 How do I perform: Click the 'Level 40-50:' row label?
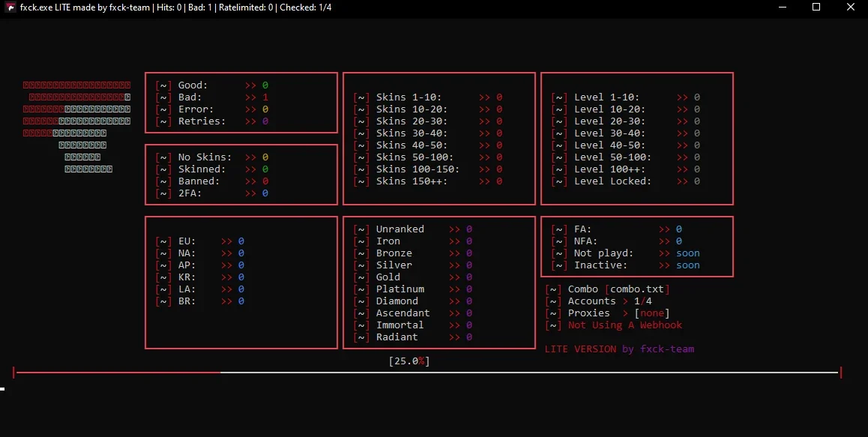tap(610, 145)
